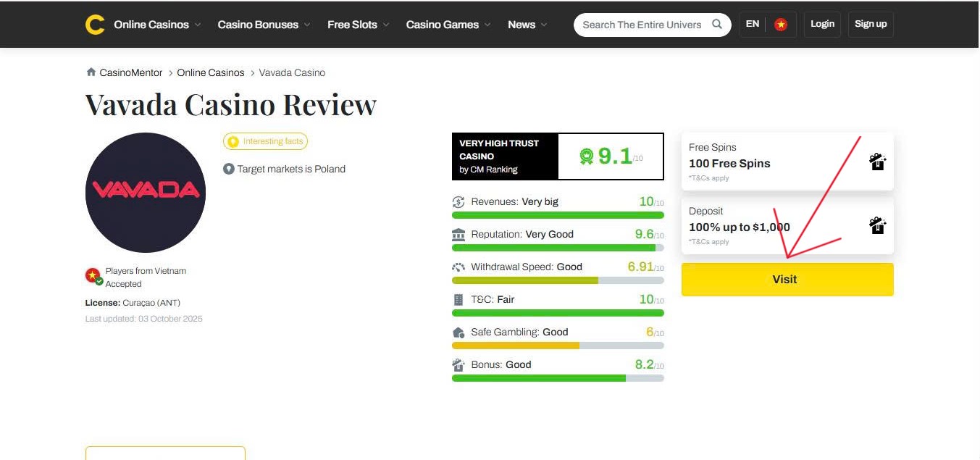Viewport: 980px width, 460px height.
Task: Click the lightbulb icon in Interesting facts
Action: (x=233, y=141)
